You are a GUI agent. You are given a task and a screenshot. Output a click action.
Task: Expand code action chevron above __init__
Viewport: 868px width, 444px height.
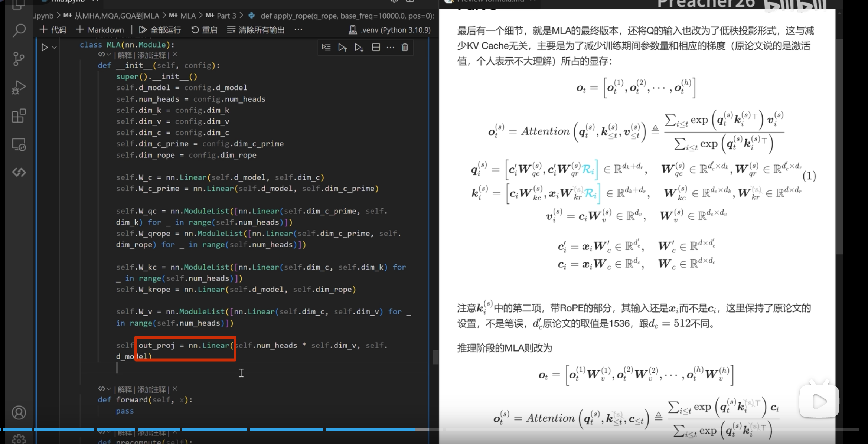pyautogui.click(x=109, y=55)
